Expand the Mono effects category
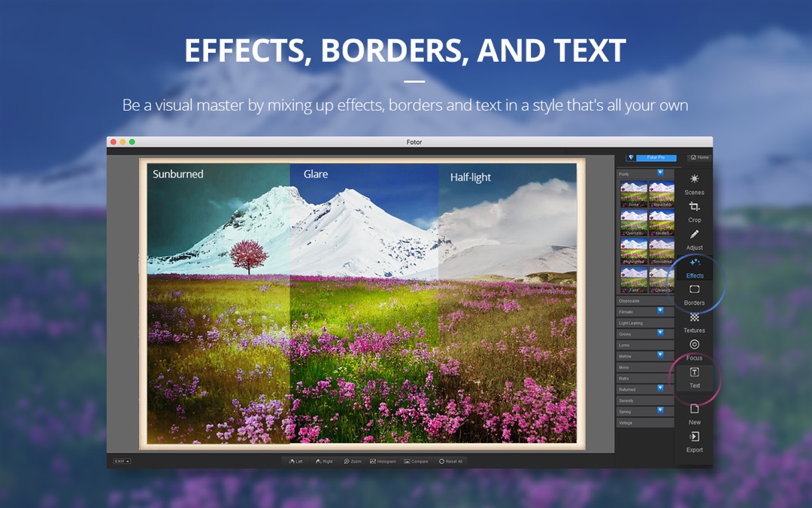The width and height of the screenshot is (812, 508). click(x=645, y=367)
